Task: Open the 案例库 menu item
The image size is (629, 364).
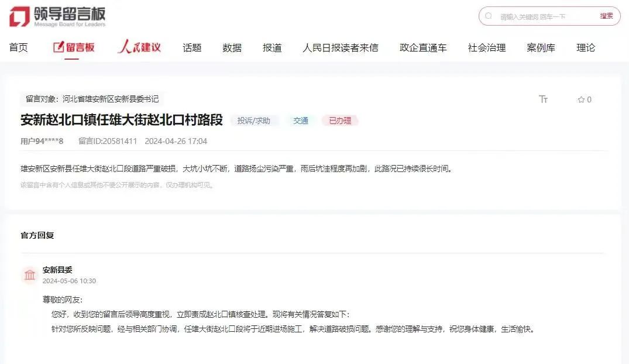Action: click(x=541, y=48)
